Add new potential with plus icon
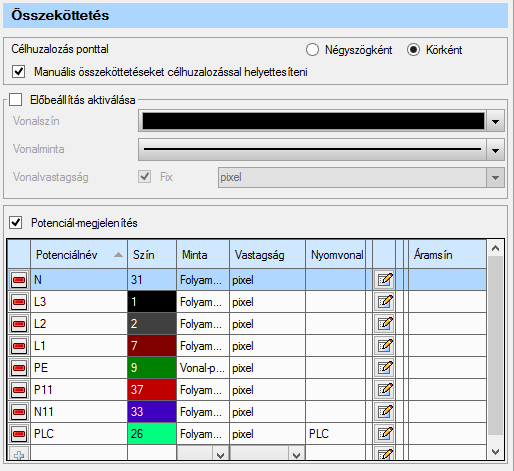Viewport: 514px width, 471px height. click(x=19, y=455)
